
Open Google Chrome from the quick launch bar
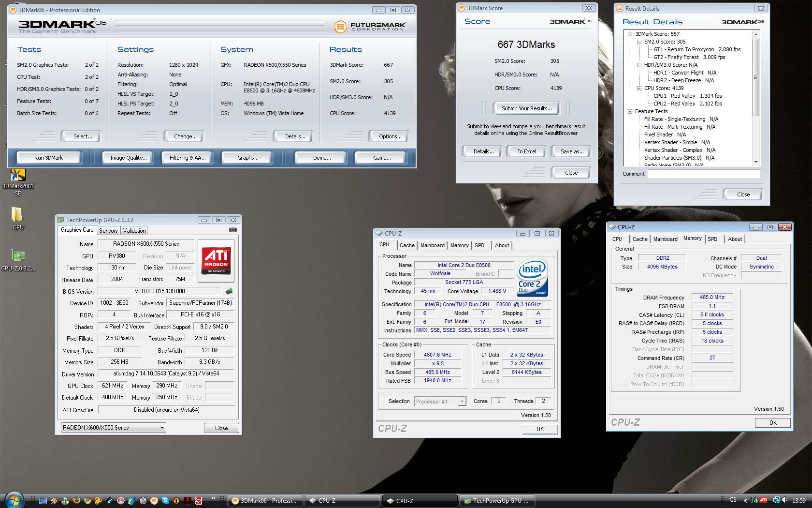pos(87,501)
